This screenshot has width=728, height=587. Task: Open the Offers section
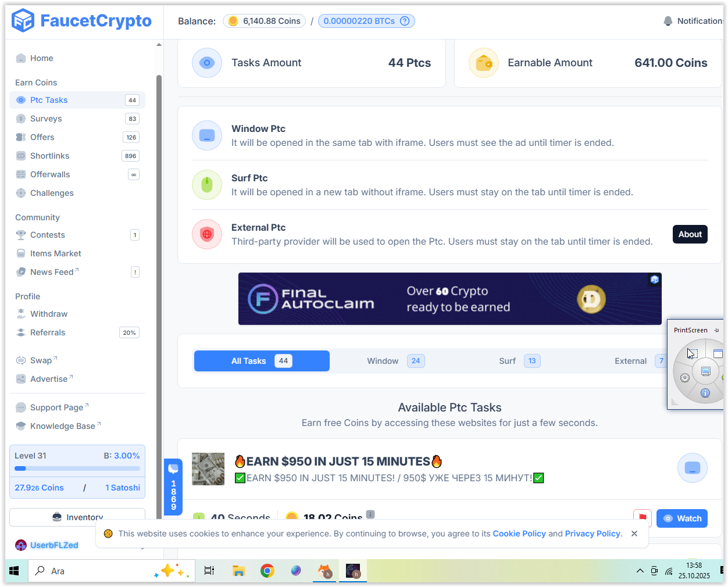[x=77, y=137]
